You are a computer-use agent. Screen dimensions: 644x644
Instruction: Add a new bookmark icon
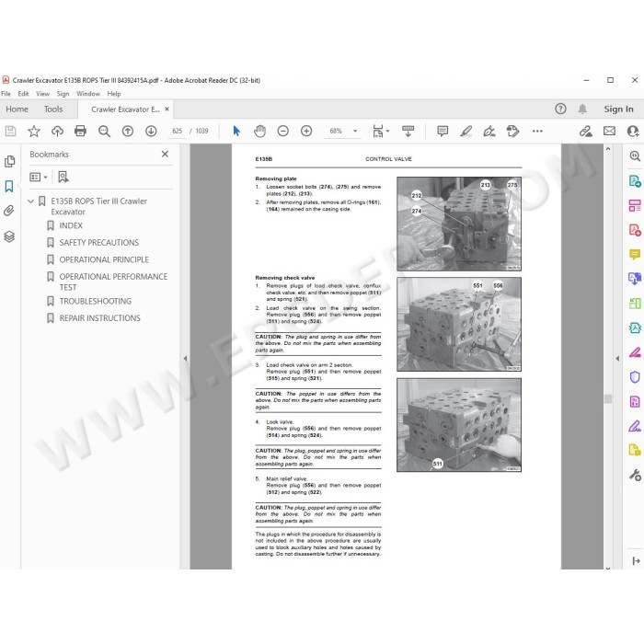coord(63,177)
